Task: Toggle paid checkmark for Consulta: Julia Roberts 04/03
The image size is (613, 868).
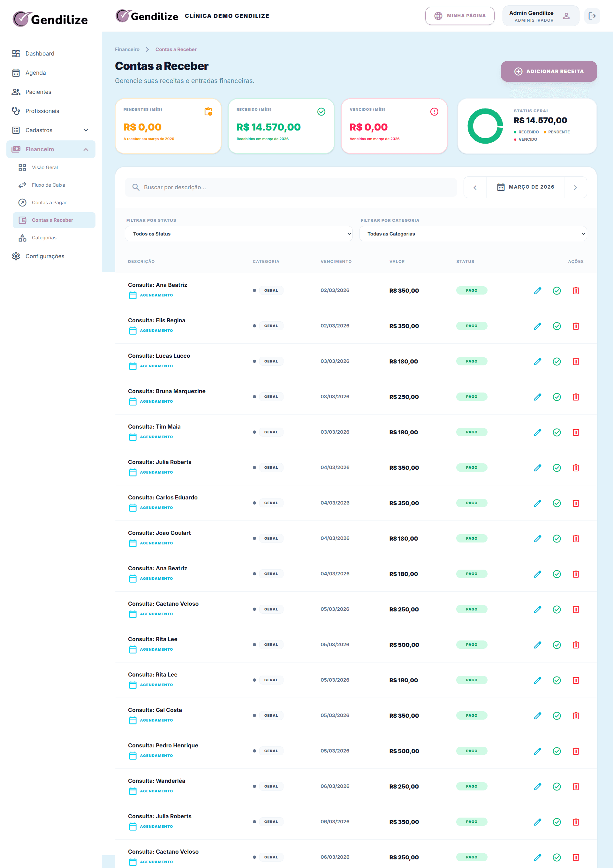Action: (x=557, y=468)
